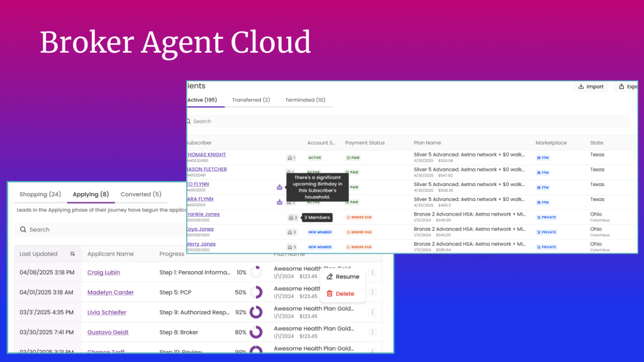
Task: Open applicant Madelyn Carder's link
Action: [110, 292]
